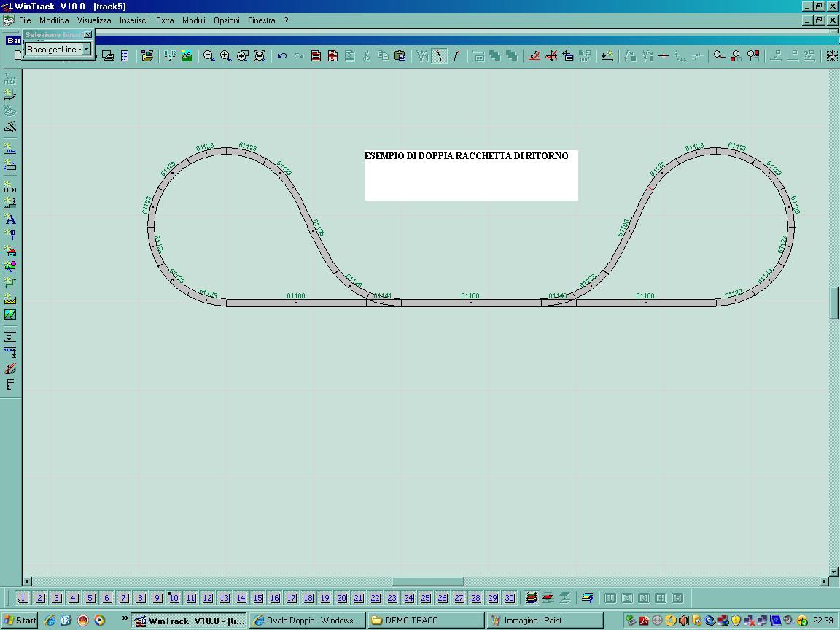Image resolution: width=840 pixels, height=630 pixels.
Task: Select the text 'A' tool in sidebar
Action: [x=10, y=219]
